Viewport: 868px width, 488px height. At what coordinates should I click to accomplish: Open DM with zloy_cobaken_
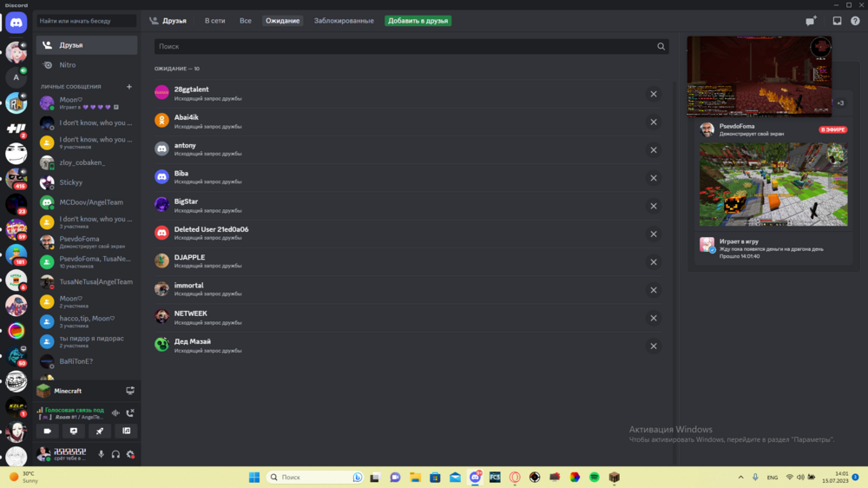[x=87, y=162]
